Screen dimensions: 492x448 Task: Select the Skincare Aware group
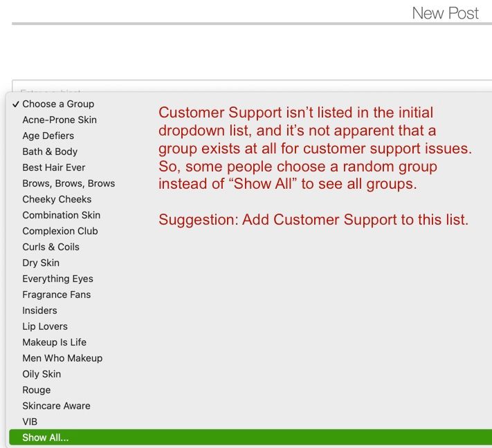point(56,406)
